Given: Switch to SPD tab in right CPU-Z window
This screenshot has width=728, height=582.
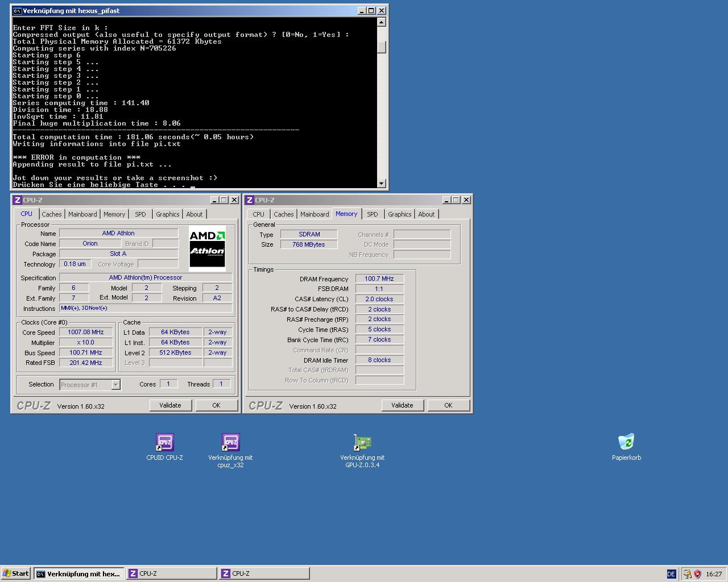Looking at the screenshot, I should pyautogui.click(x=373, y=214).
